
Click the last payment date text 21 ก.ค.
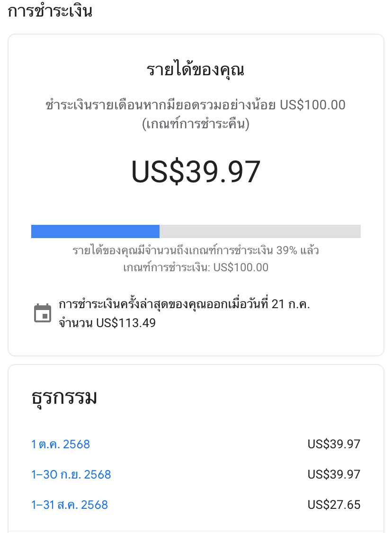290,304
